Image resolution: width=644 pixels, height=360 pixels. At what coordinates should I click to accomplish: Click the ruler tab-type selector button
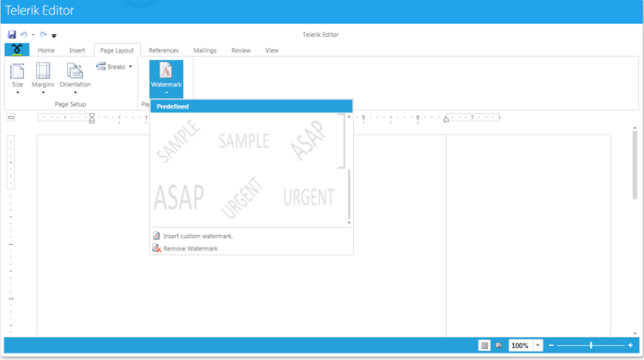pyautogui.click(x=11, y=117)
